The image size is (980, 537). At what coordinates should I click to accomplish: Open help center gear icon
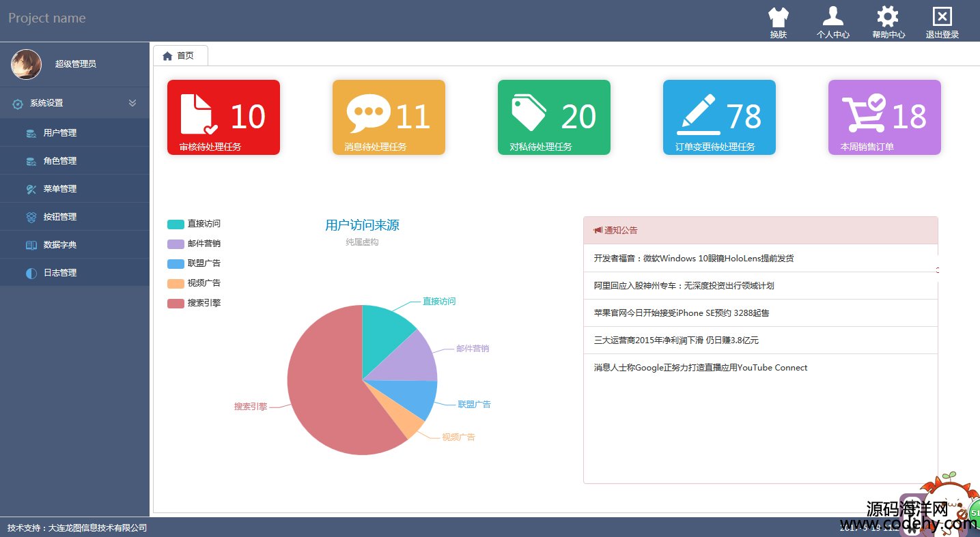click(887, 16)
